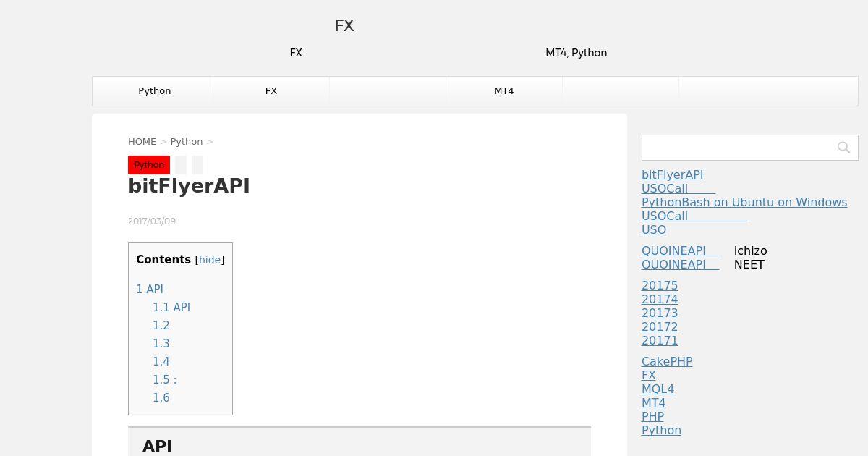Viewport: 868px width, 456px height.
Task: Open QUOINEAPI comment link beside ichizo
Action: pos(680,251)
